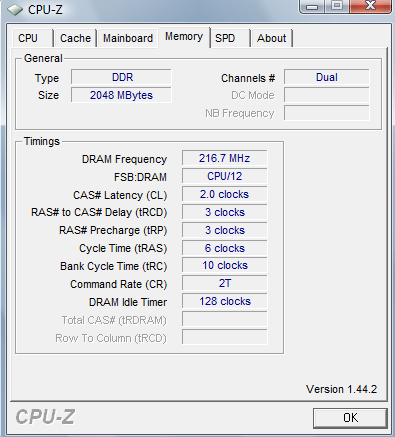Click the DRAM Idle Timer value 128 clocks
The width and height of the screenshot is (395, 437).
[x=224, y=302]
